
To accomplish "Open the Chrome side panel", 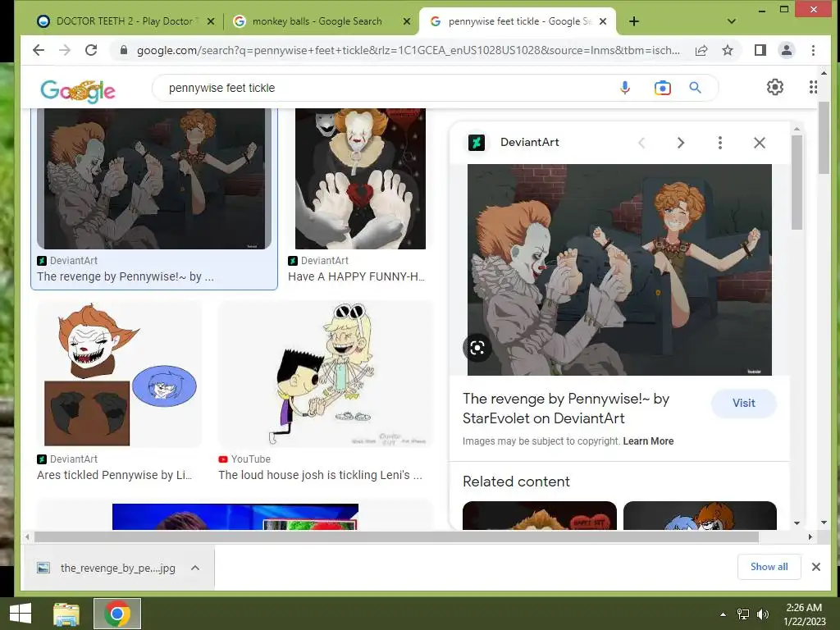I will [760, 50].
